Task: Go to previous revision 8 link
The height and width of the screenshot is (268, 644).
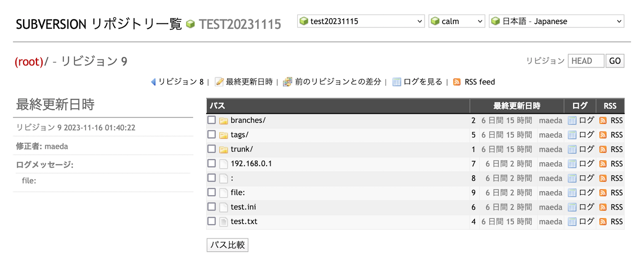Action: (180, 82)
